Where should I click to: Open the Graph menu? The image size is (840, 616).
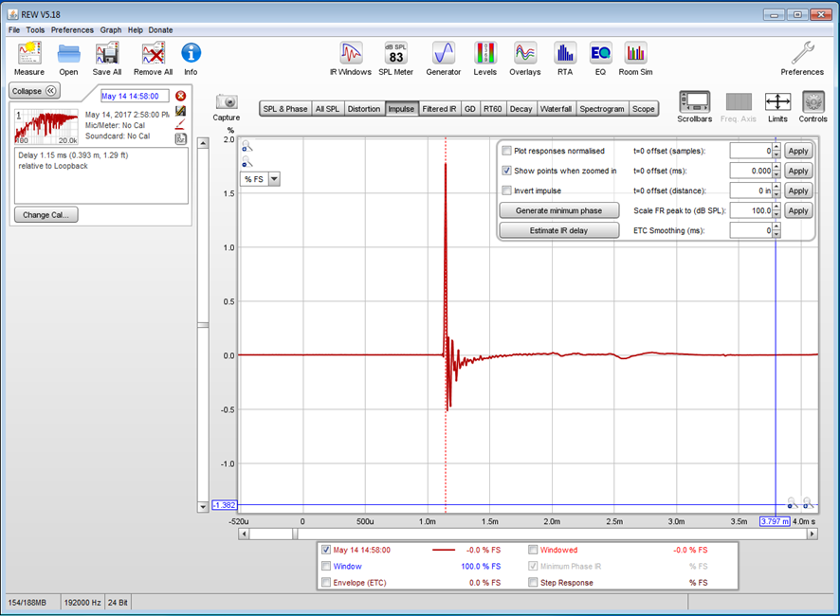[x=111, y=30]
